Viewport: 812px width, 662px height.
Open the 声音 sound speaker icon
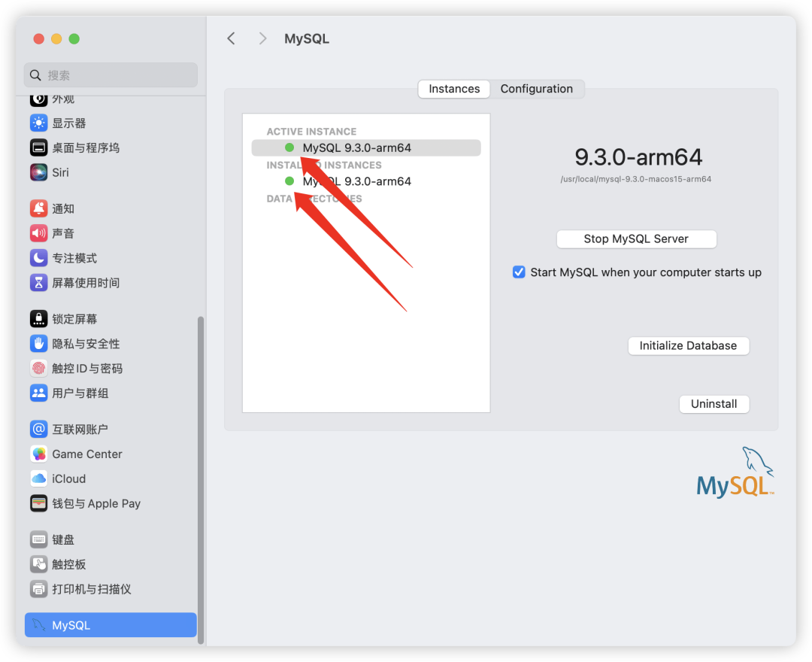tap(39, 234)
